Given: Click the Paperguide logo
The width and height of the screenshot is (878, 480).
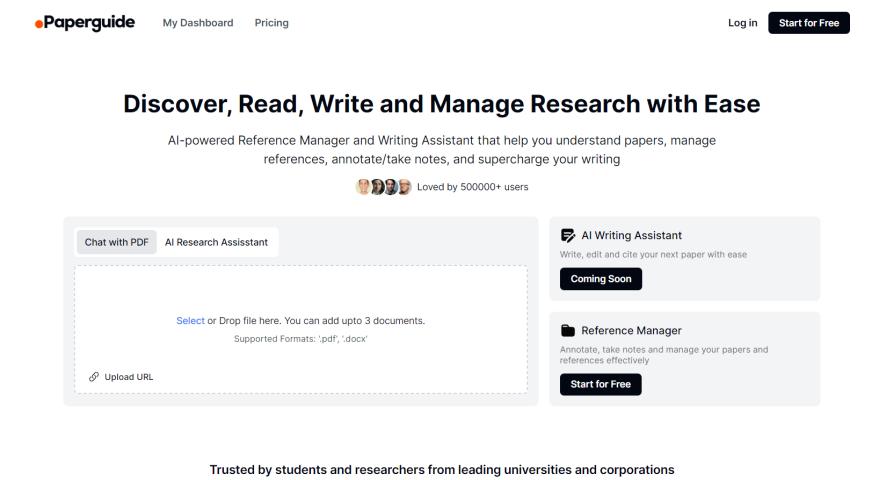Looking at the screenshot, I should pyautogui.click(x=85, y=23).
